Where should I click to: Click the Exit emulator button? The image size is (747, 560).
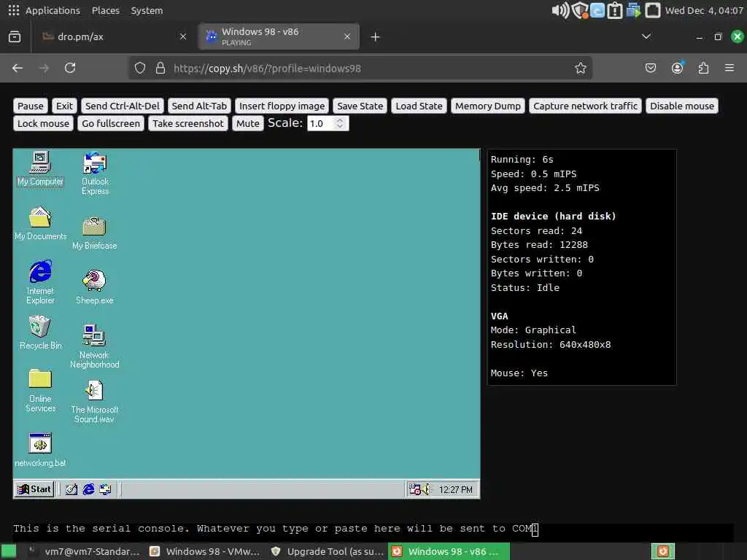[64, 106]
